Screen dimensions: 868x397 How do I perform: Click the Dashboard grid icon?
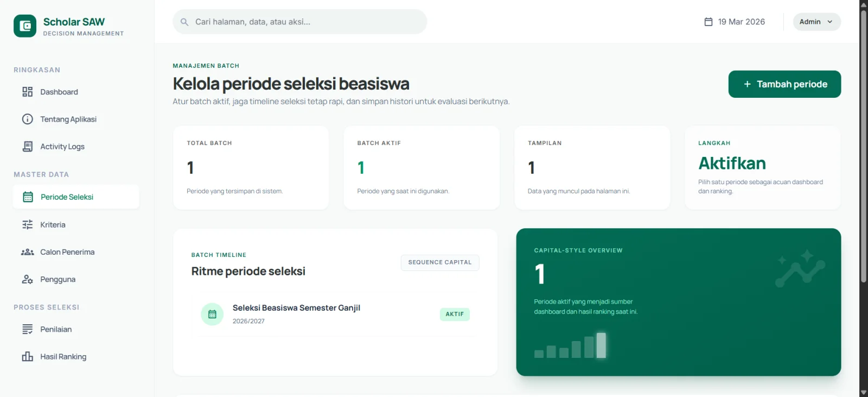tap(27, 92)
